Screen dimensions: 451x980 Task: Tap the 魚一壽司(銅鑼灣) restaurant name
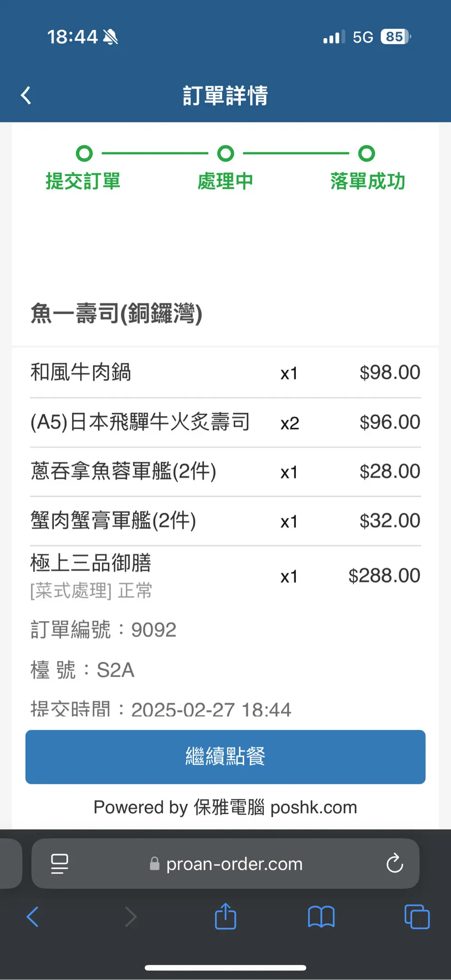116,314
